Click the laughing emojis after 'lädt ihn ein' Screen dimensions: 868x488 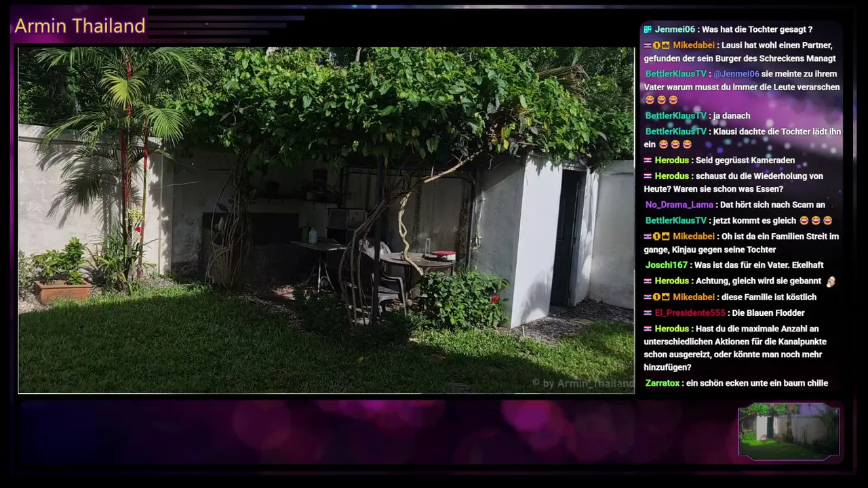675,144
